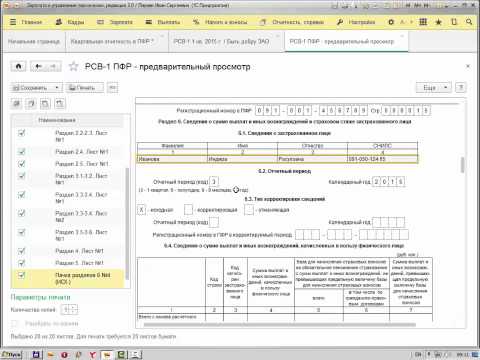Toggle checkbox for Раздел 4. Лист №1

point(22,251)
